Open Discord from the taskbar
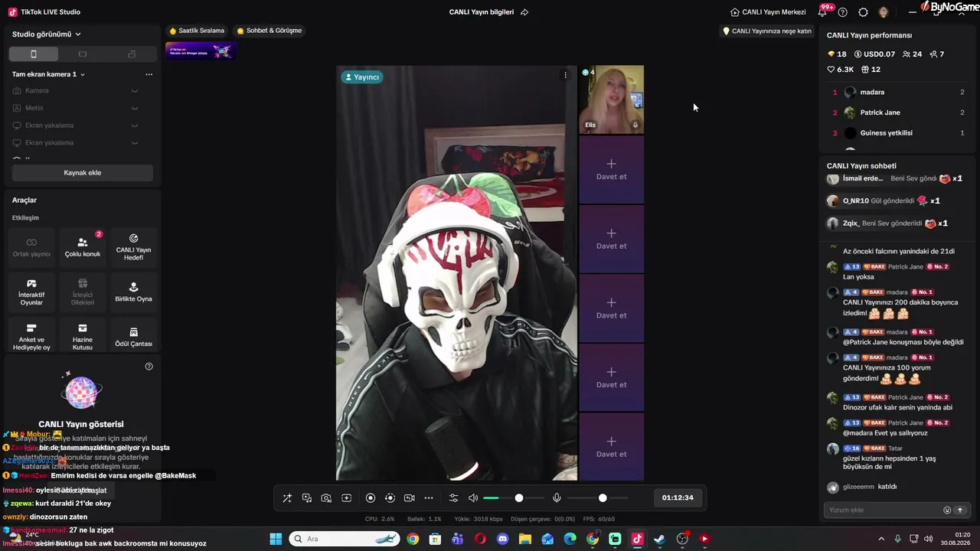This screenshot has height=551, width=980. coord(502,539)
